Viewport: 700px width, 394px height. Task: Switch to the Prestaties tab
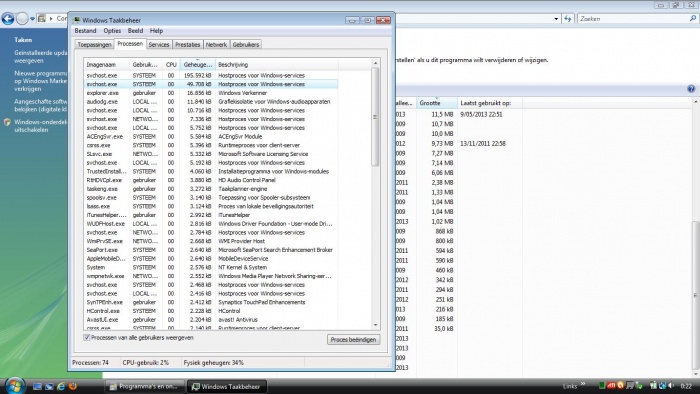(188, 45)
